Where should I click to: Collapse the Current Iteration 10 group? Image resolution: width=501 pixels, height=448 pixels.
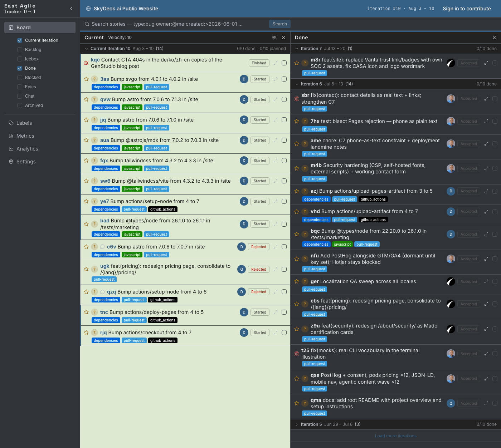86,49
